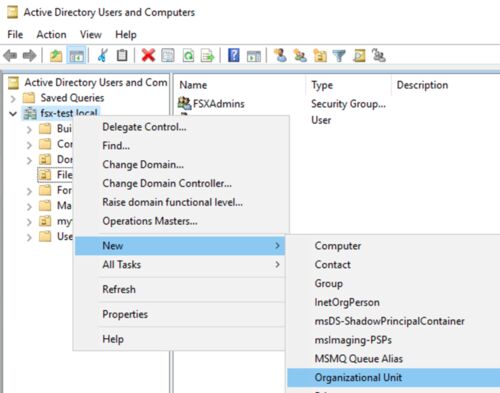Select Group in the New submenu
This screenshot has width=500, height=393.
[394, 283]
